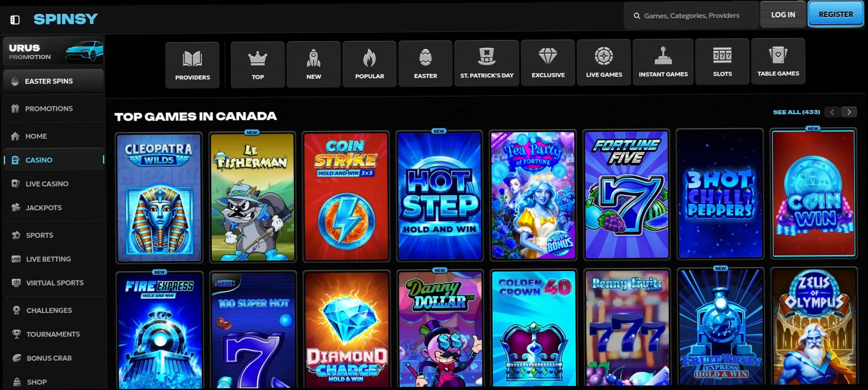Open the Golden Crown 40 game
Screen dimensions: 868x390
point(533,329)
